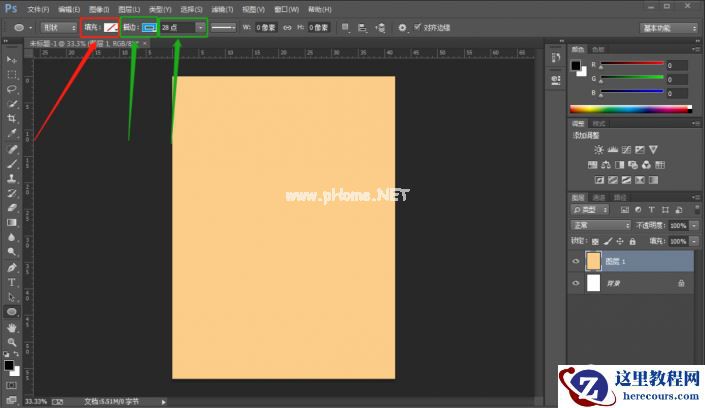Open layer filter type dropdown

click(x=590, y=210)
